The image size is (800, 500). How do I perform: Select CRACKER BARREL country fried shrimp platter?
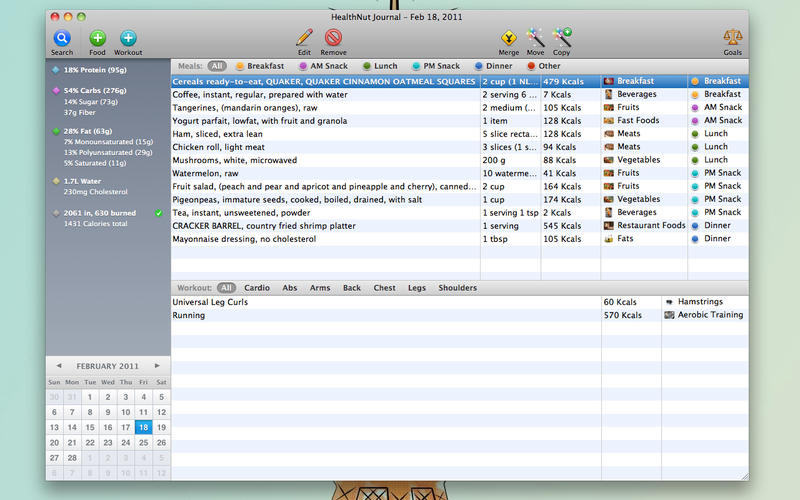pyautogui.click(x=460, y=226)
